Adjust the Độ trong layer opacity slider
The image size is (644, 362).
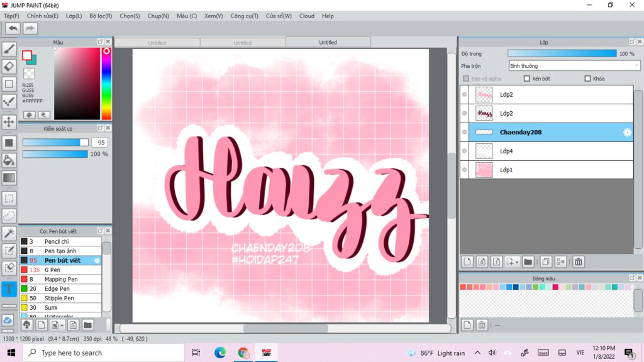(x=562, y=53)
